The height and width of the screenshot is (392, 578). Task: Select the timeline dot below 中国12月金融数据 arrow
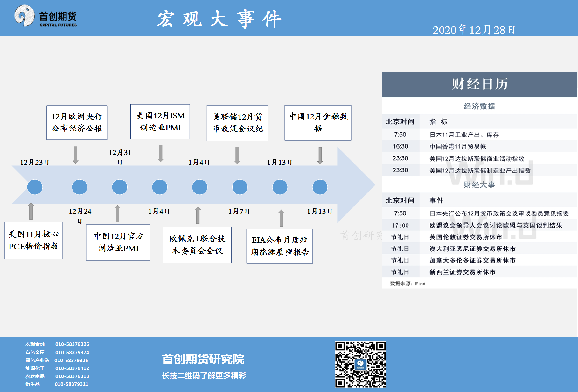click(320, 187)
